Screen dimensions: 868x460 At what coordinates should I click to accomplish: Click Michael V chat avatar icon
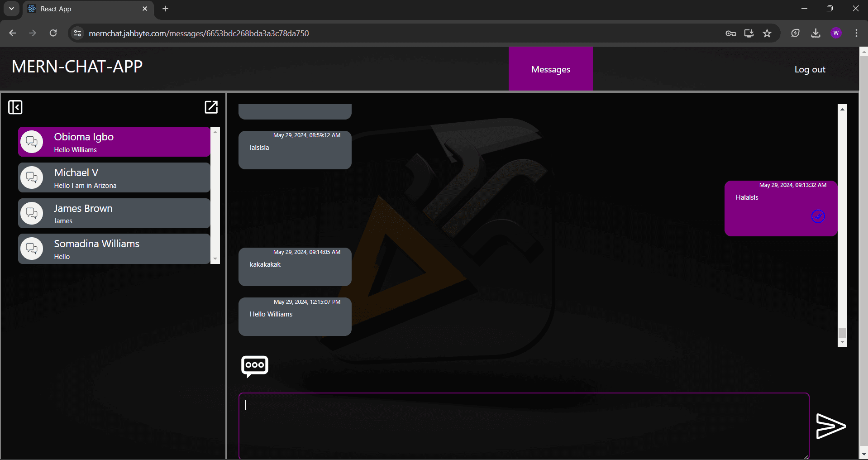(32, 177)
